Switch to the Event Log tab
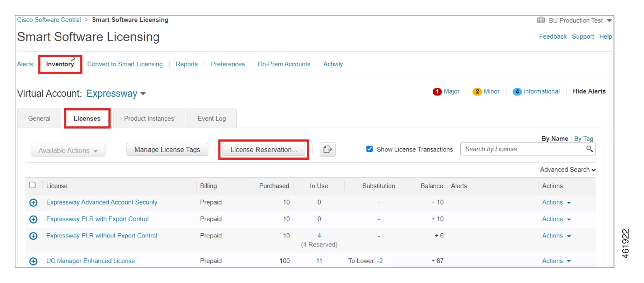This screenshot has height=283, width=644. 212,119
